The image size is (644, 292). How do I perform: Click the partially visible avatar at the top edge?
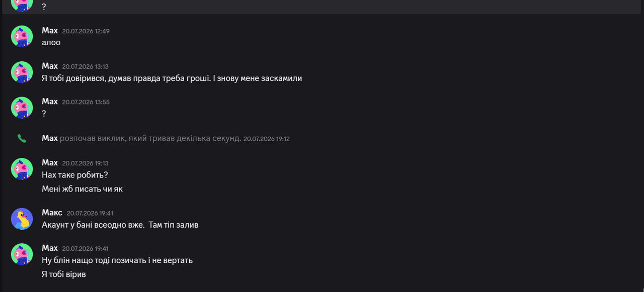pyautogui.click(x=22, y=5)
